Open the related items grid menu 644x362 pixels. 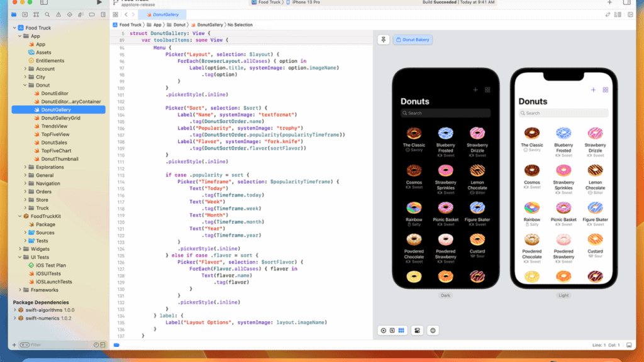pos(116,15)
